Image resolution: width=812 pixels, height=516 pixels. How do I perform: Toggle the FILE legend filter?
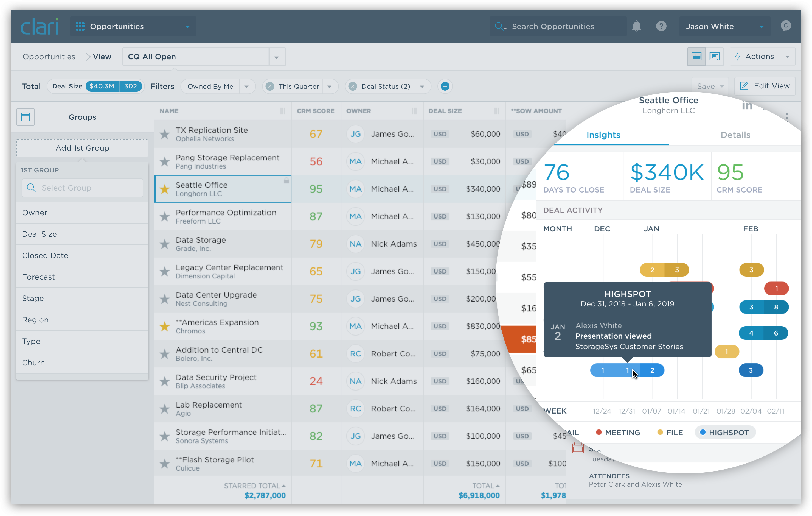[x=670, y=432]
